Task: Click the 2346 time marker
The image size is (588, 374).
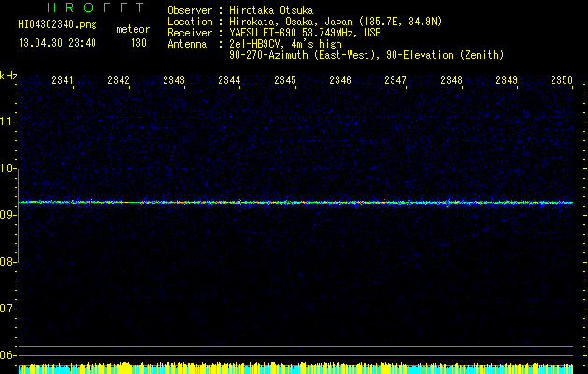Action: pyautogui.click(x=340, y=80)
